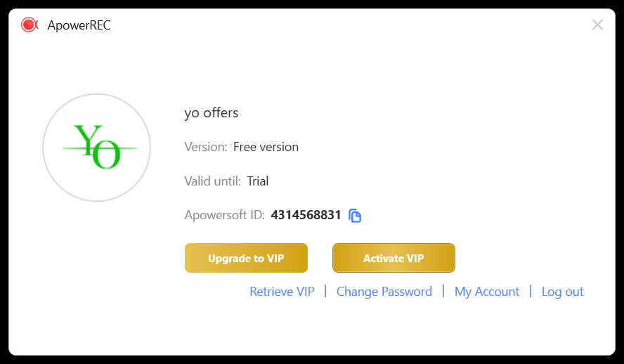
Task: Click the Apowersoft ID label
Action: coord(224,215)
